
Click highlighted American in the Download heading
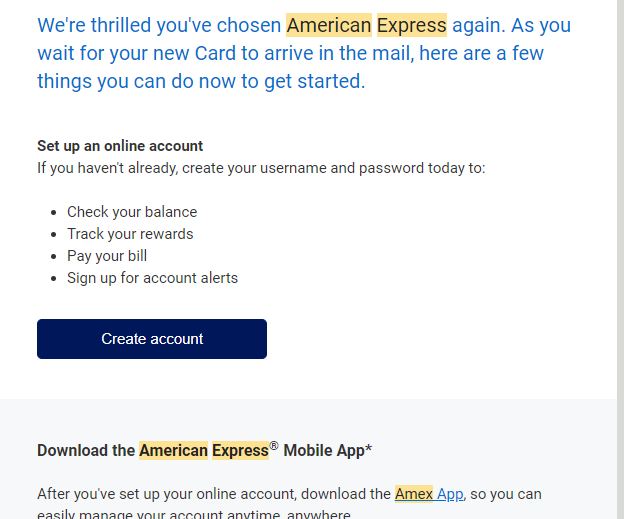tap(173, 451)
